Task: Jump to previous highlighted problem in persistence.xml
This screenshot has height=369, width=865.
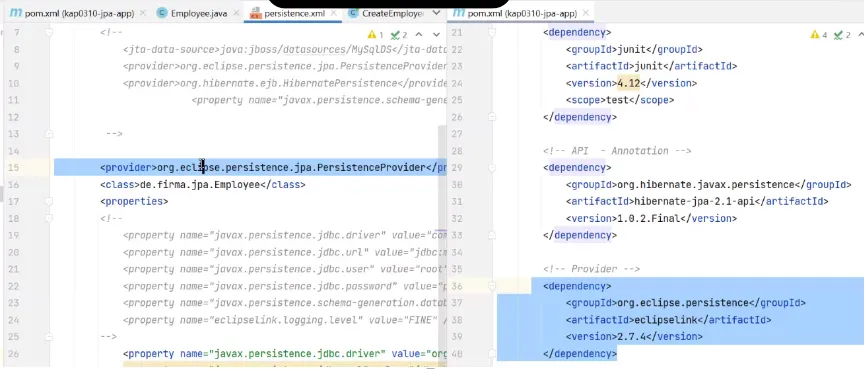Action: pos(419,35)
